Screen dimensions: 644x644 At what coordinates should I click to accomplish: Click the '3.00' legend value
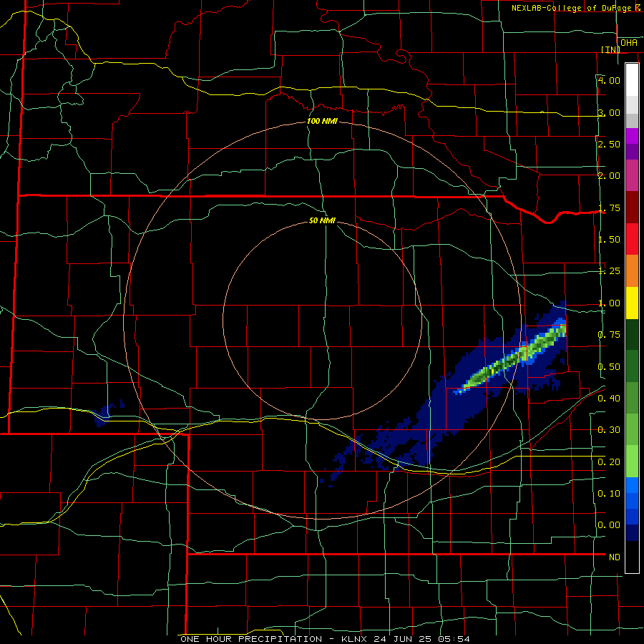tap(608, 112)
